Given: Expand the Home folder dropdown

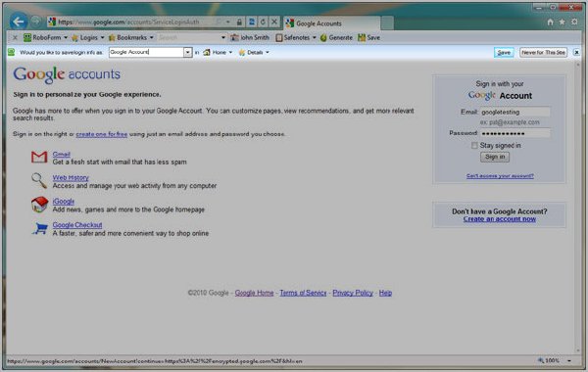Looking at the screenshot, I should pos(230,53).
